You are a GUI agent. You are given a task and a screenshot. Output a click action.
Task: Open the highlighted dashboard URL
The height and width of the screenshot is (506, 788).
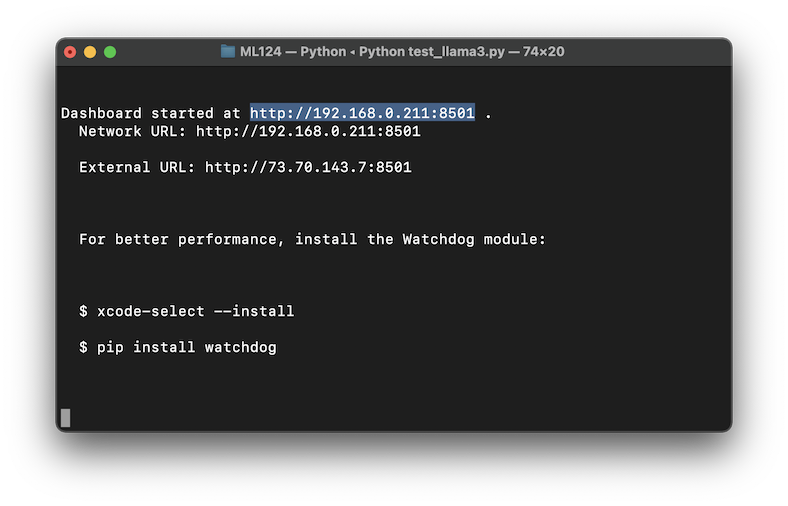(x=362, y=113)
